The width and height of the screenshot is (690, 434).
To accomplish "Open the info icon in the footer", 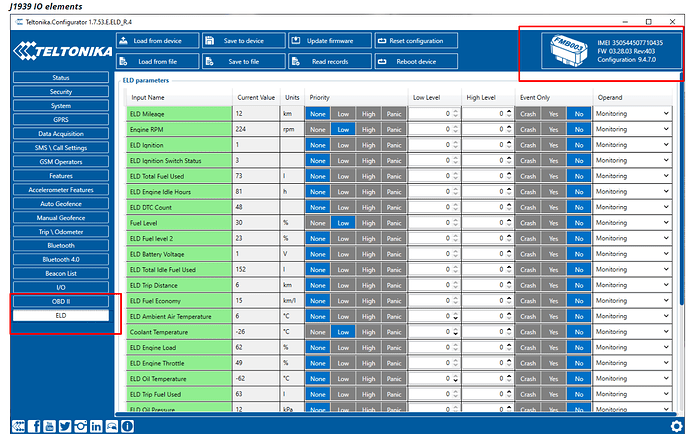I will click(127, 426).
